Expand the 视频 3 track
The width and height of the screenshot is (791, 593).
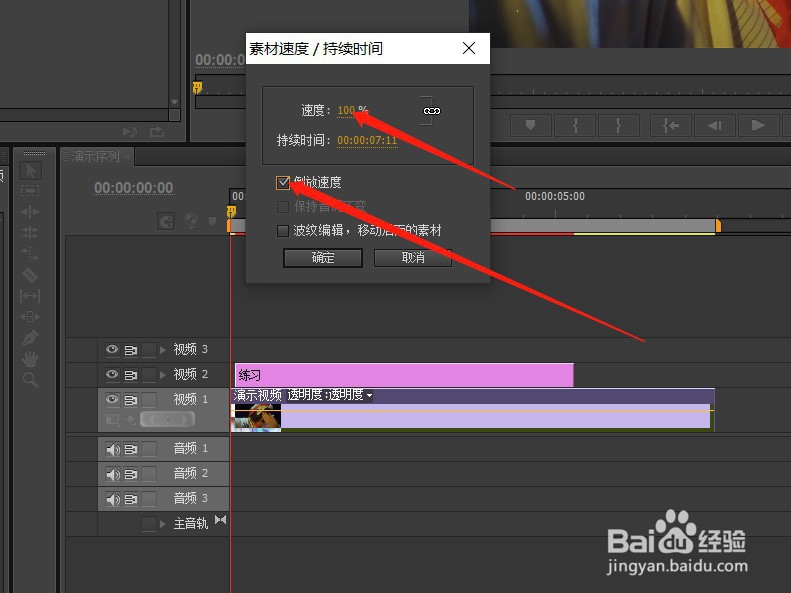(x=162, y=349)
